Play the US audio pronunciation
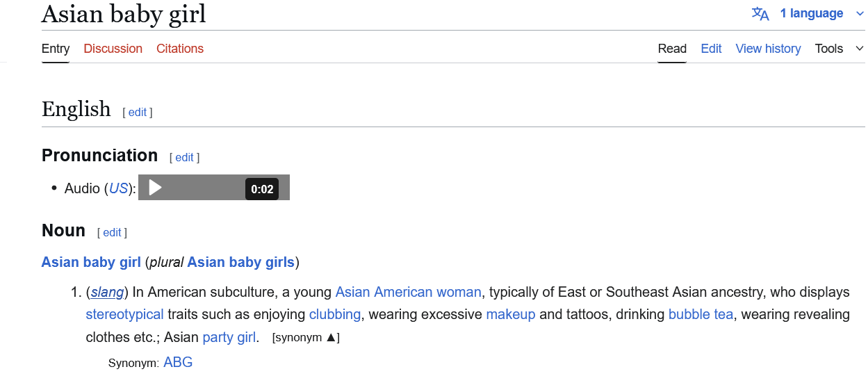This screenshot has height=383, width=868. [x=156, y=188]
